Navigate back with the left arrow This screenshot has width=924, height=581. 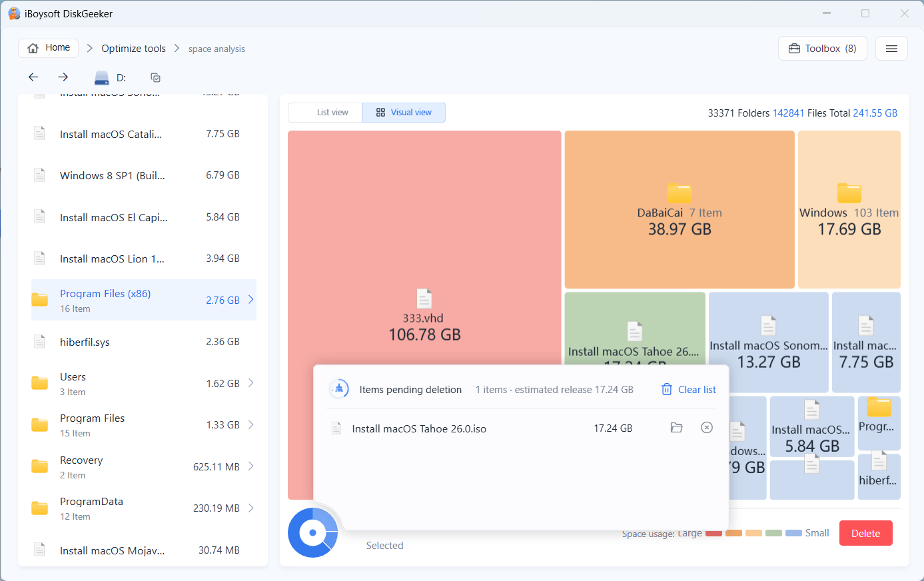[33, 77]
